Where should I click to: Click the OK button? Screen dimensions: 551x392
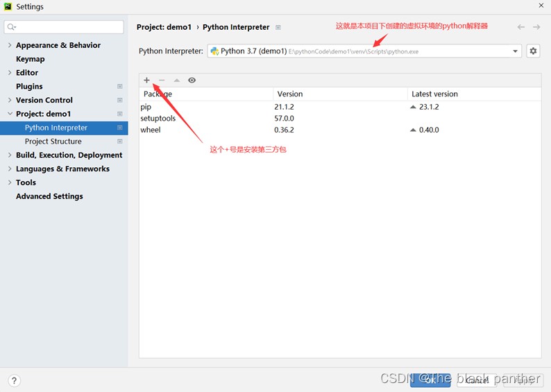[430, 380]
